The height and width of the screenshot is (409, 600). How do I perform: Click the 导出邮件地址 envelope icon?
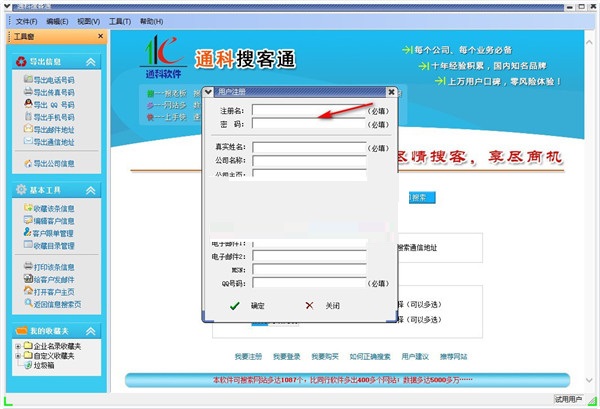pos(28,129)
